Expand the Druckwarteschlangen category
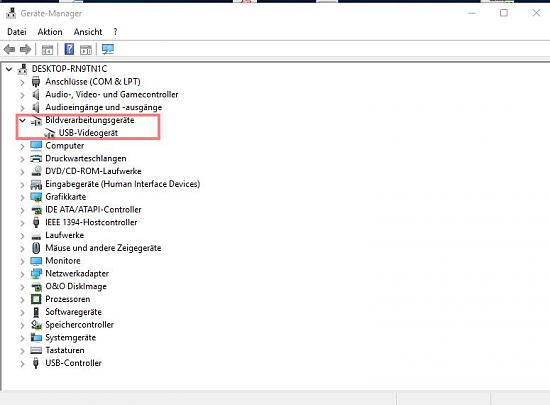 pyautogui.click(x=22, y=159)
